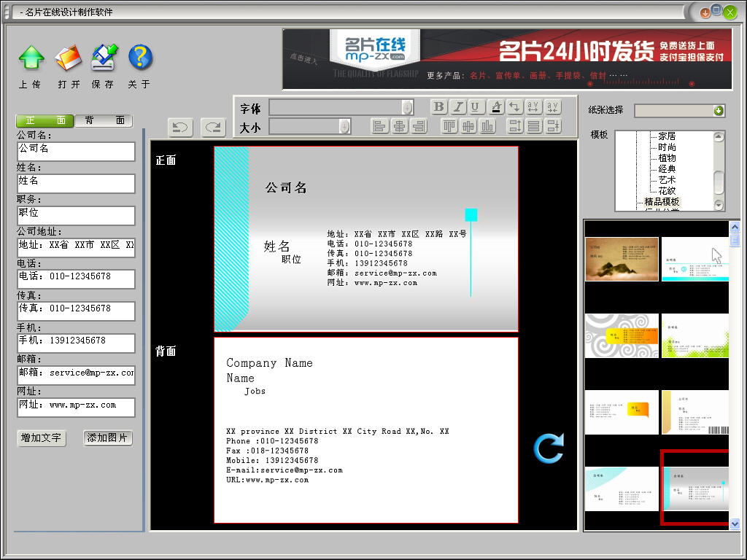Expand the 纸张选择 paper selection dropdown
747x560 pixels.
coord(719,111)
